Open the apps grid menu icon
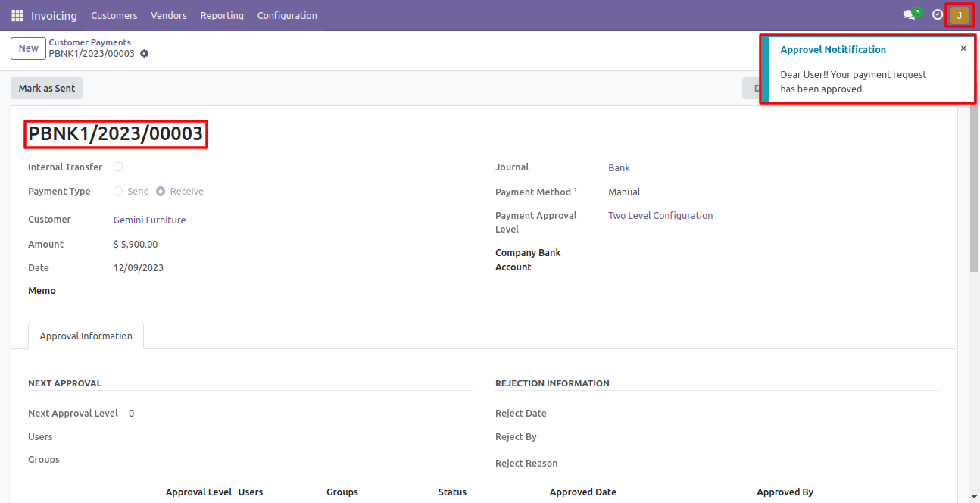This screenshot has width=980, height=503. click(x=17, y=15)
